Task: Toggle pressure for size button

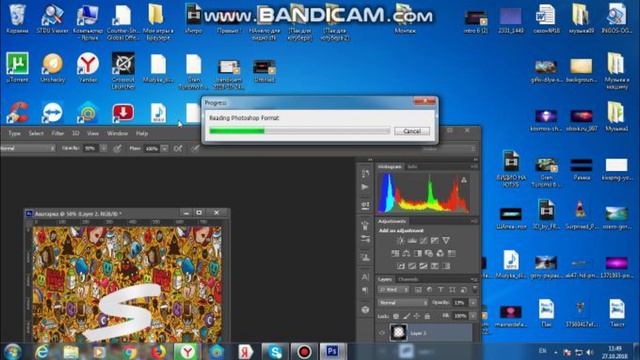Action: click(196, 149)
